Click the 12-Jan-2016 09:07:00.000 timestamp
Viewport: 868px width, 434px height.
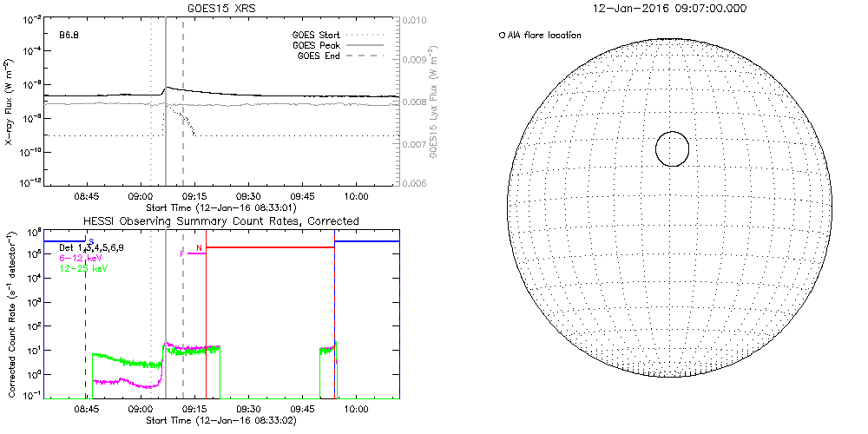(671, 9)
